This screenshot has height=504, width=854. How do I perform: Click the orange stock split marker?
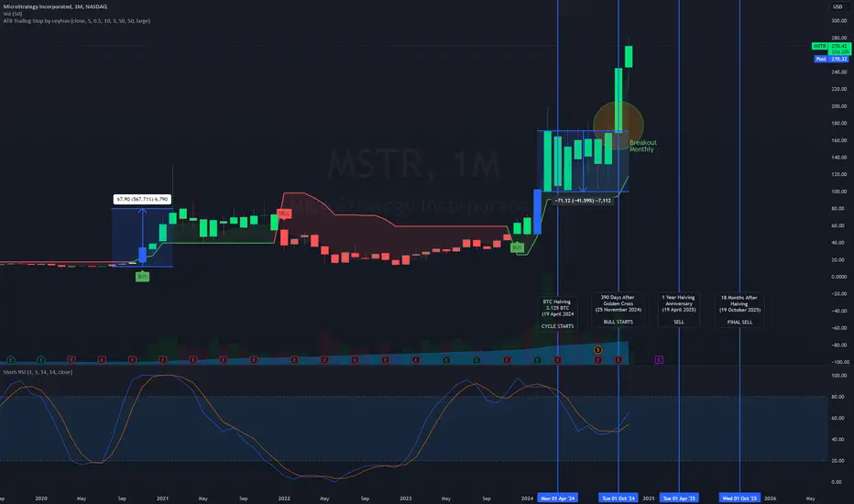pos(598,349)
